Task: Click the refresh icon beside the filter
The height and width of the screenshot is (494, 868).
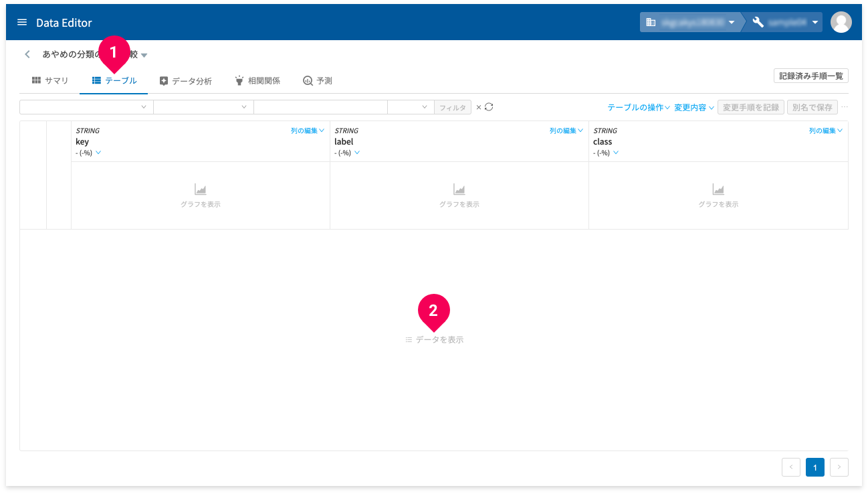Action: tap(489, 107)
